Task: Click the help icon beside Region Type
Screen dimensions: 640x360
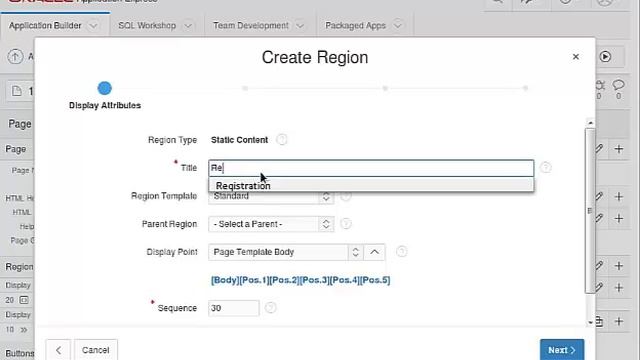Action: pyautogui.click(x=281, y=140)
